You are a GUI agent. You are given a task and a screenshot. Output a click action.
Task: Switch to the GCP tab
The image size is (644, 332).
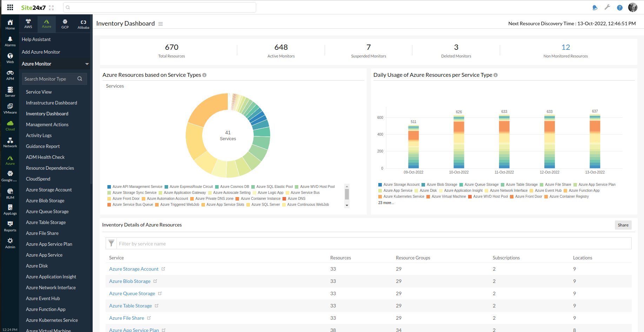pos(65,24)
